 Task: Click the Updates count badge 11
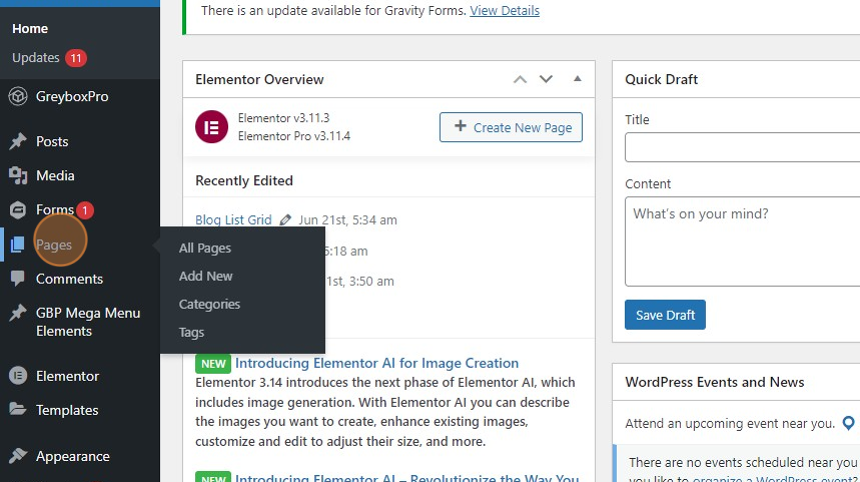click(x=76, y=58)
